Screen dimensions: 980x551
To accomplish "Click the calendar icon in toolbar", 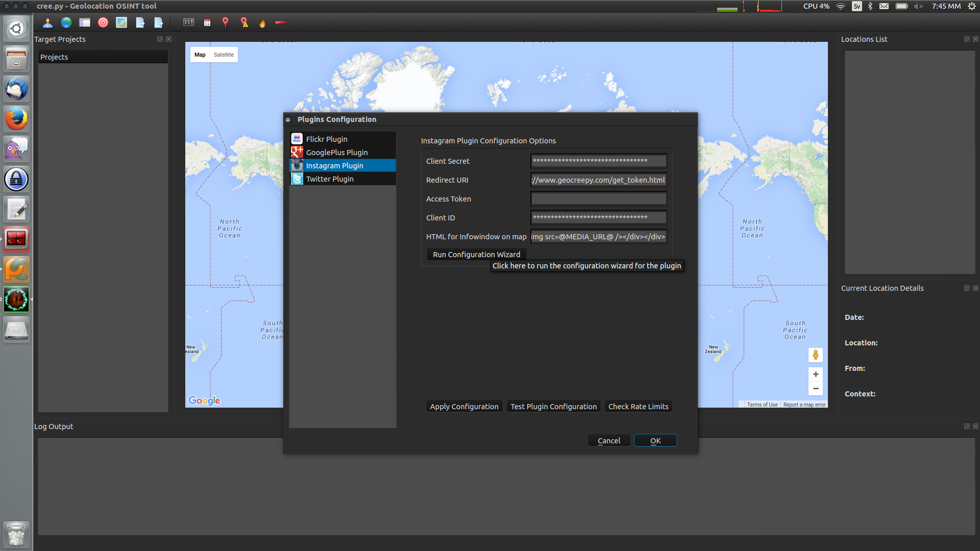I will [x=207, y=22].
